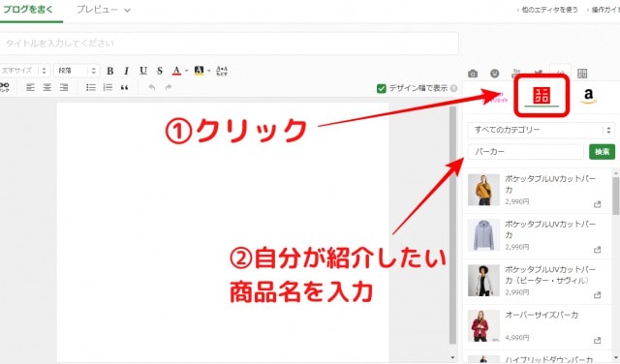
Task: Align text to the right
Action: (64, 87)
